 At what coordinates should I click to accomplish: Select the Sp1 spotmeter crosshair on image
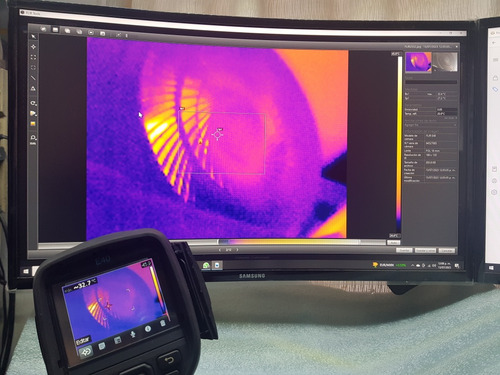coord(218,135)
